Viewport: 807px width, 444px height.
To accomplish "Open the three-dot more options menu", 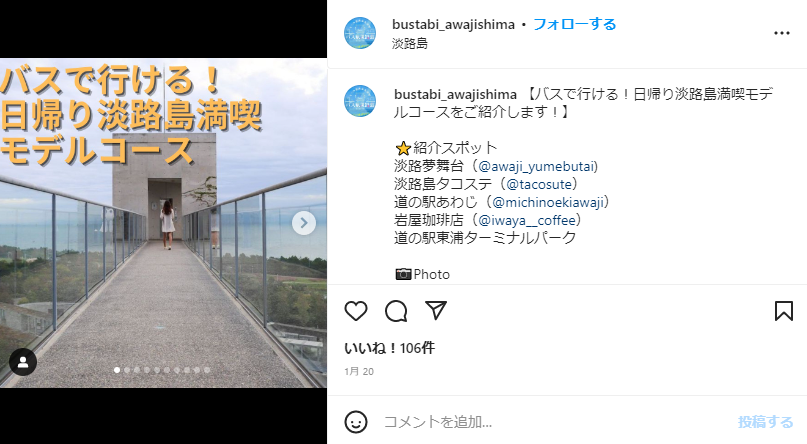I will click(781, 33).
